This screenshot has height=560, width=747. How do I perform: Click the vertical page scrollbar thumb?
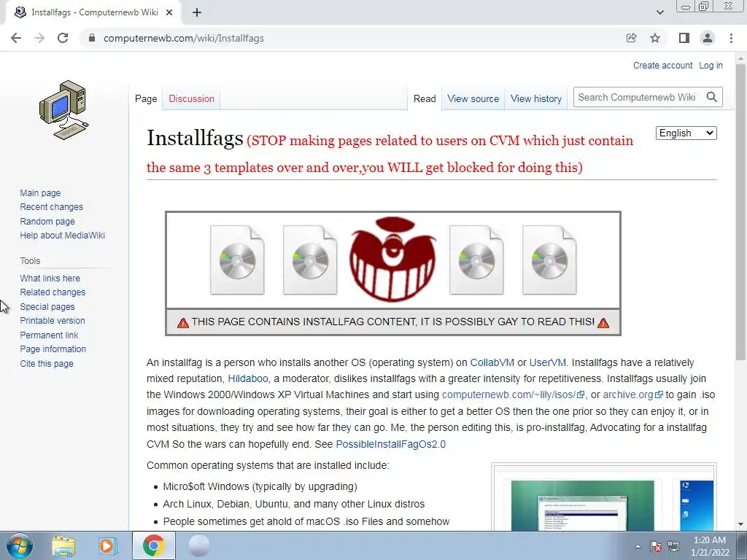pyautogui.click(x=740, y=211)
